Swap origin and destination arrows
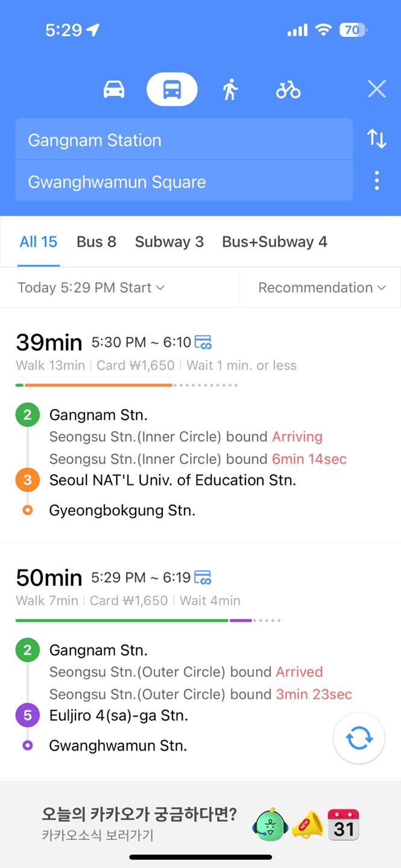 tap(377, 139)
